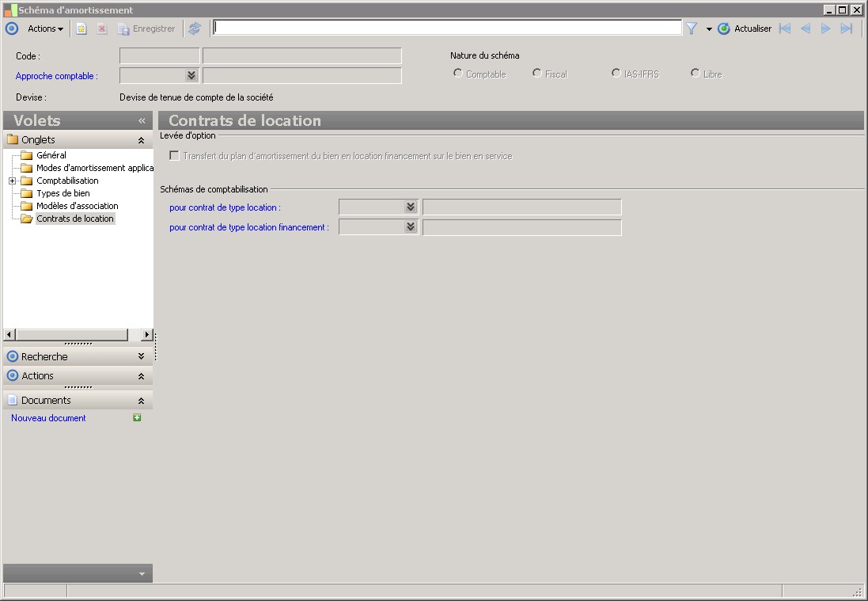
Task: Expand the Comptabilisation tree node plus sign
Action: (12, 181)
